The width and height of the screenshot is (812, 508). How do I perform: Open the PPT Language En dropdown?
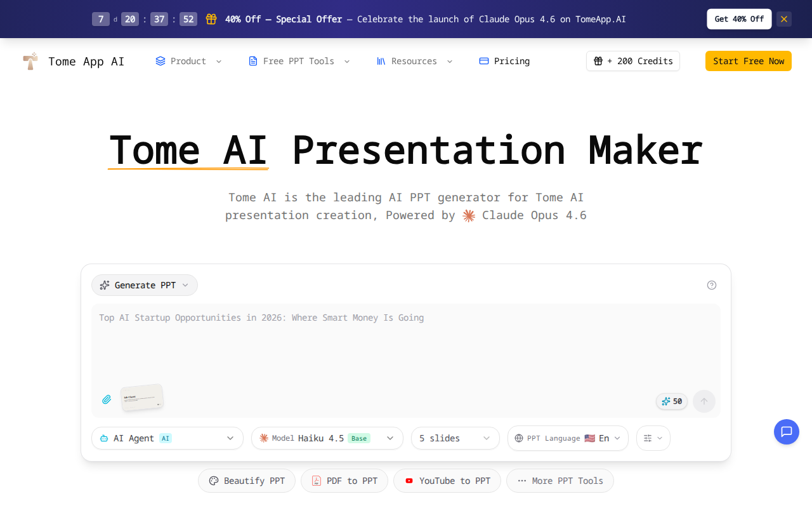[568, 438]
